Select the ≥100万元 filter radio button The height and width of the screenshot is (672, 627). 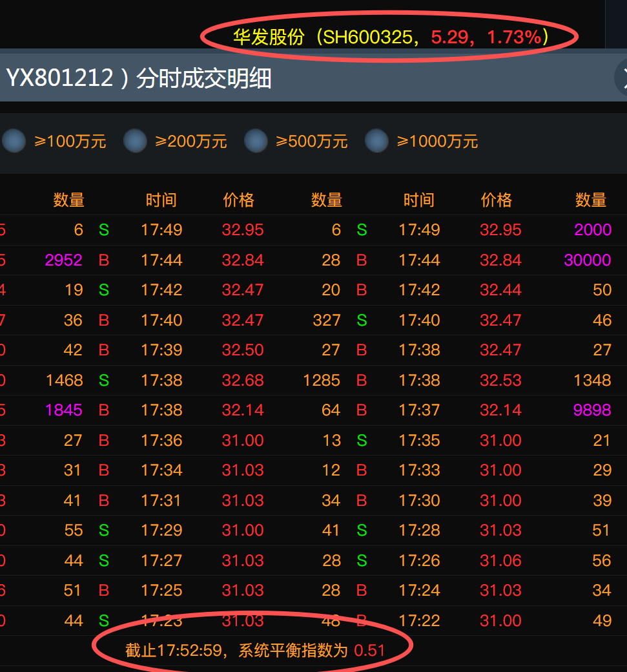[14, 141]
